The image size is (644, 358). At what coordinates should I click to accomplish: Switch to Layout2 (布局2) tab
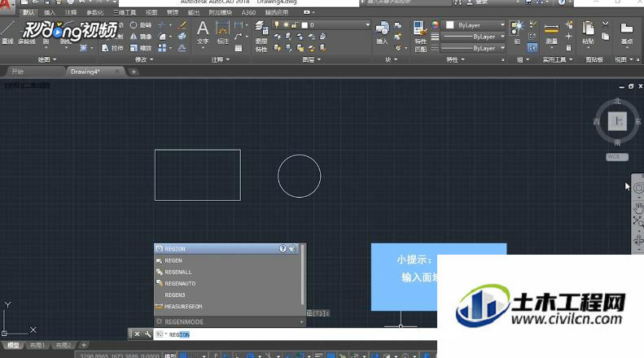coord(64,345)
